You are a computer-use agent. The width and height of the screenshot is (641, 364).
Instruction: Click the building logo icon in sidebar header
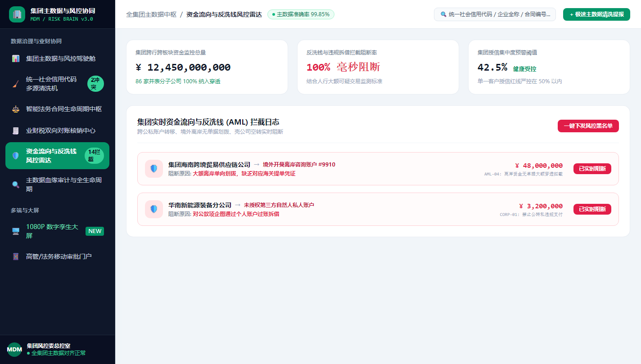point(17,14)
